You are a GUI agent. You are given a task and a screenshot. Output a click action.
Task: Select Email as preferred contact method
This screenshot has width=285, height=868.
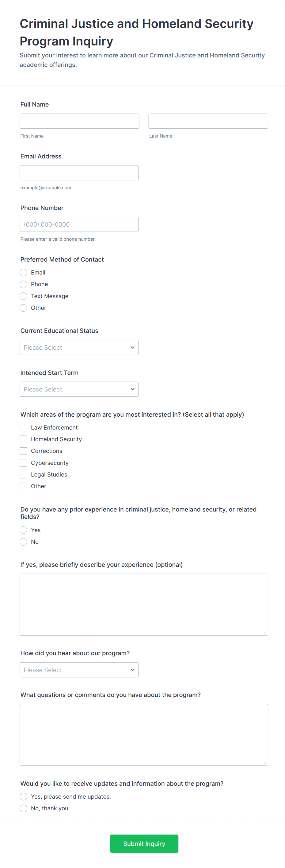click(x=24, y=272)
